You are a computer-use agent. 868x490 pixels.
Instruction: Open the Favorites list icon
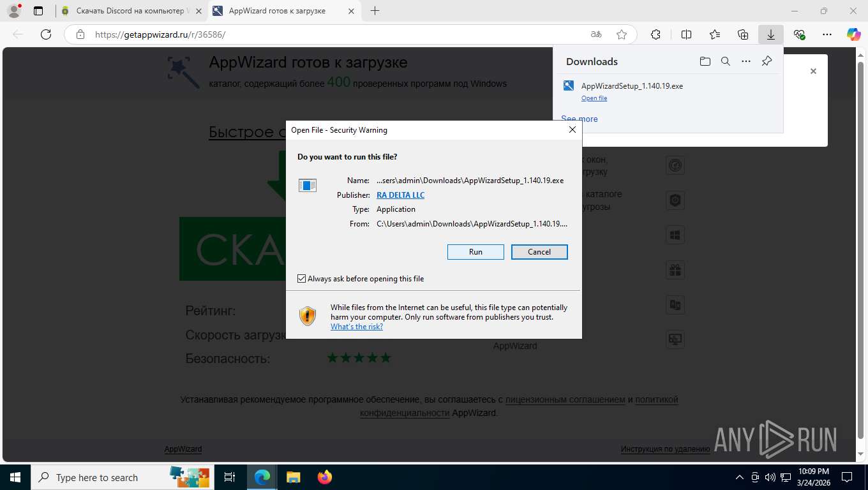click(x=715, y=34)
